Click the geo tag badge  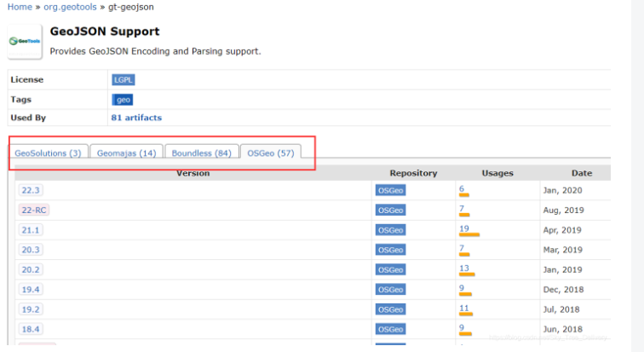pos(123,100)
